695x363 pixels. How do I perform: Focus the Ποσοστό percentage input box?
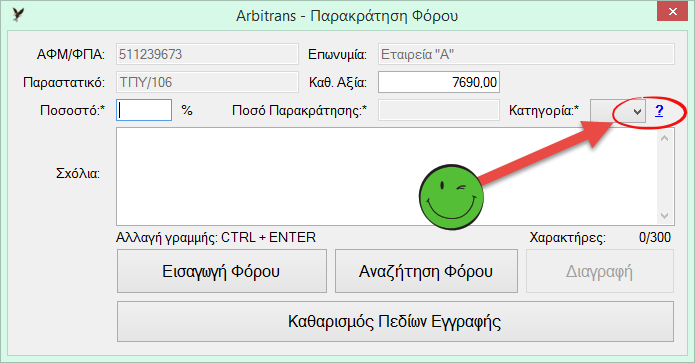(x=144, y=110)
